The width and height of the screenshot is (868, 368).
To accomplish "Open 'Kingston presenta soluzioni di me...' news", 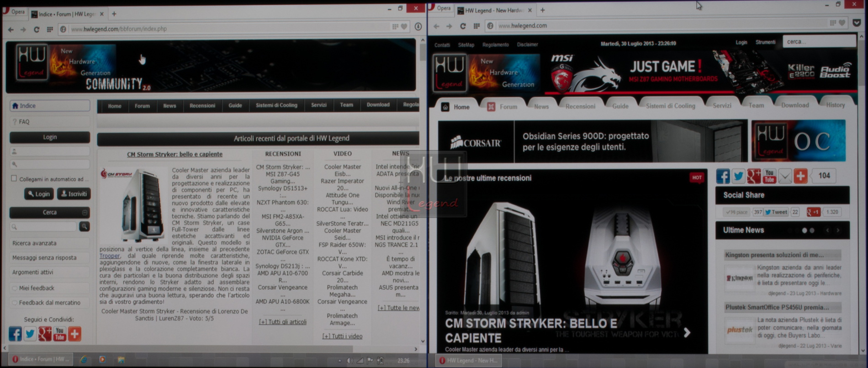I will pyautogui.click(x=774, y=255).
